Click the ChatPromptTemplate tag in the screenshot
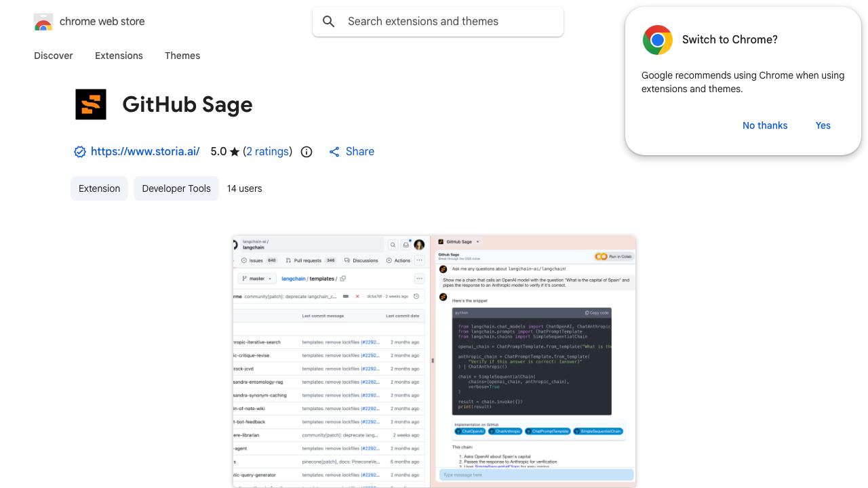Screen dimensions: 868x488 (x=547, y=431)
